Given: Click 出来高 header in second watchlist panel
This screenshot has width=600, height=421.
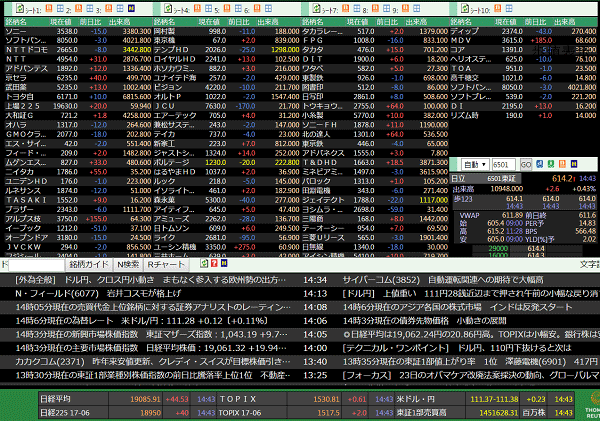Looking at the screenshot, I should 267,22.
